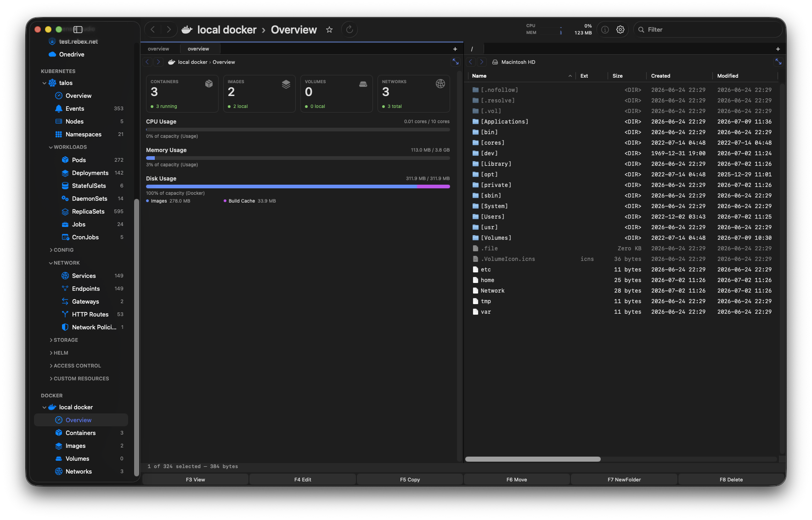The height and width of the screenshot is (520, 812).
Task: Click the F6 Move button
Action: tap(517, 479)
